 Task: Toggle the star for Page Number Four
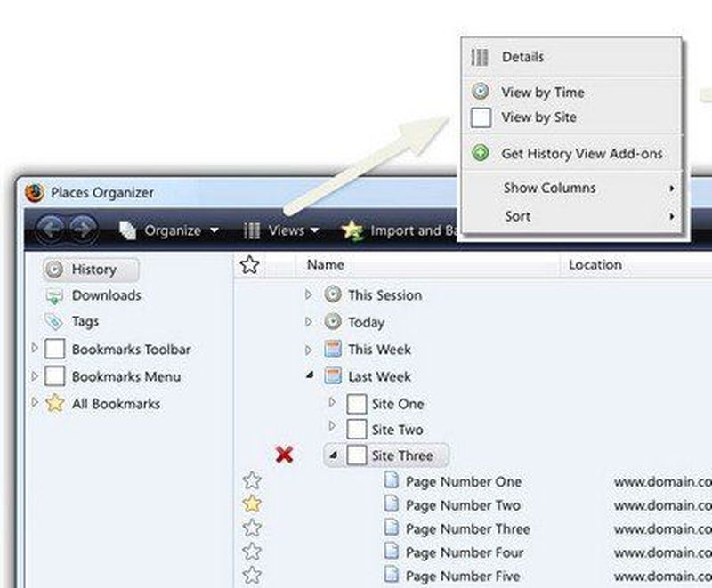[x=252, y=552]
